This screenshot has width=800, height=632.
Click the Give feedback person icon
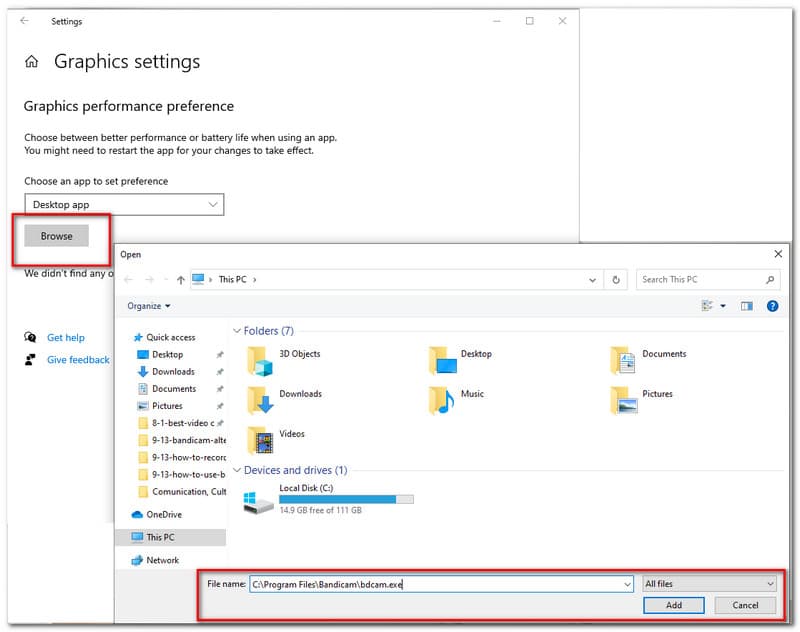pos(30,360)
